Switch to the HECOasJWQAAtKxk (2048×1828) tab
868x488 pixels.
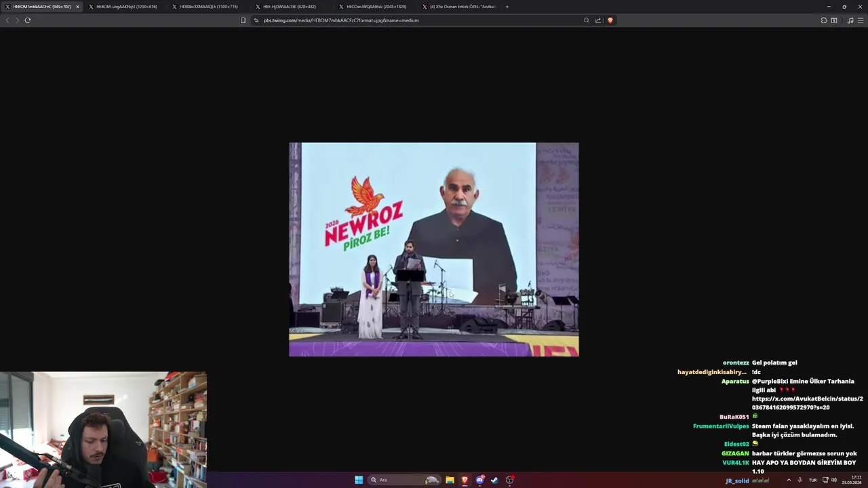coord(376,7)
